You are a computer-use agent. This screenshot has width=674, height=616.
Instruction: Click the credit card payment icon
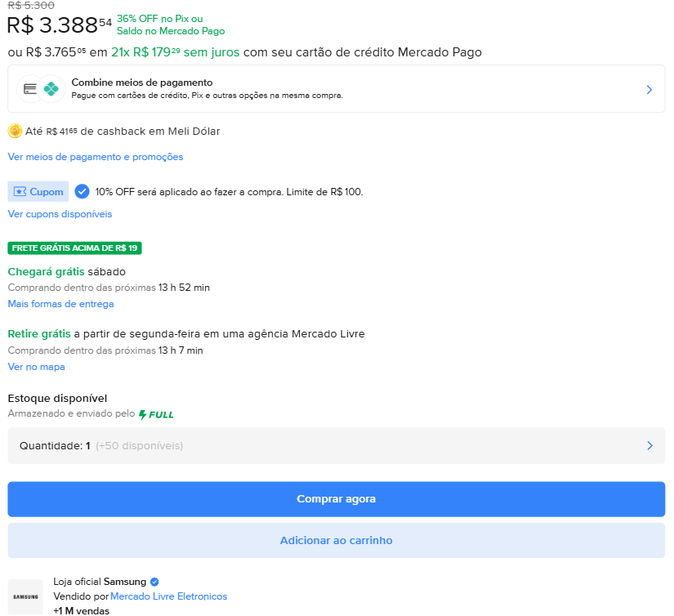tap(30, 89)
